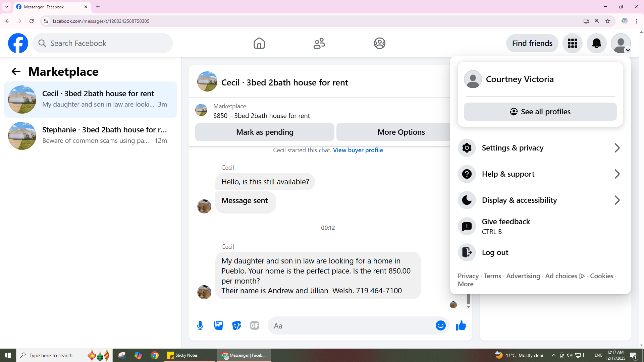Click the Log out door icon
Image resolution: width=644 pixels, height=362 pixels.
467,252
